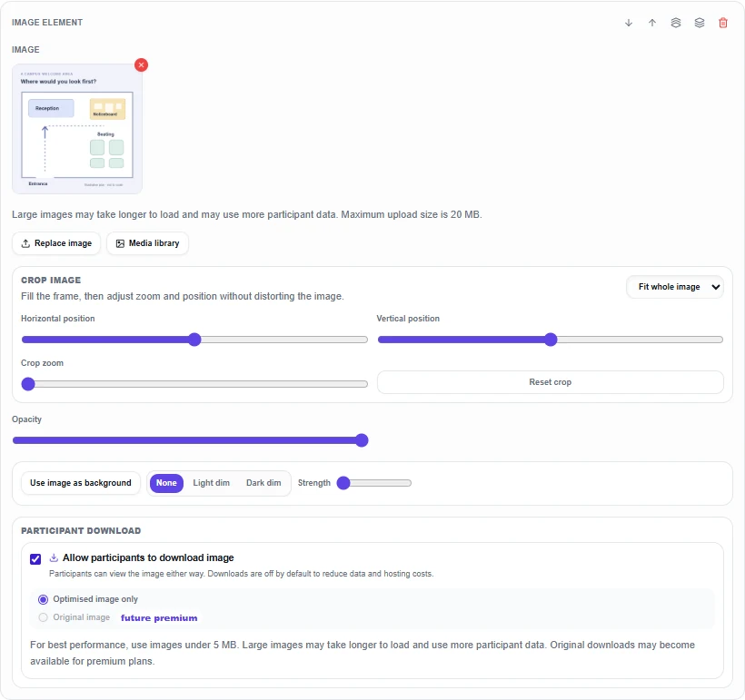Open the Media library
The width and height of the screenshot is (745, 700).
pyautogui.click(x=148, y=243)
